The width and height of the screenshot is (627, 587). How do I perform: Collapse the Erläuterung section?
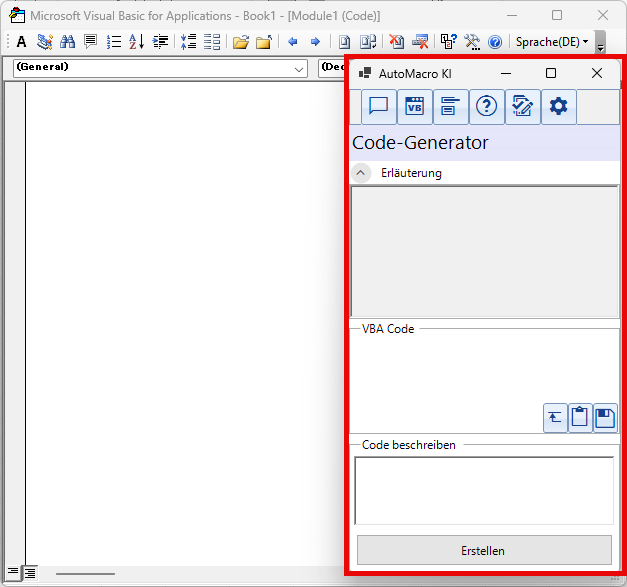[x=361, y=173]
